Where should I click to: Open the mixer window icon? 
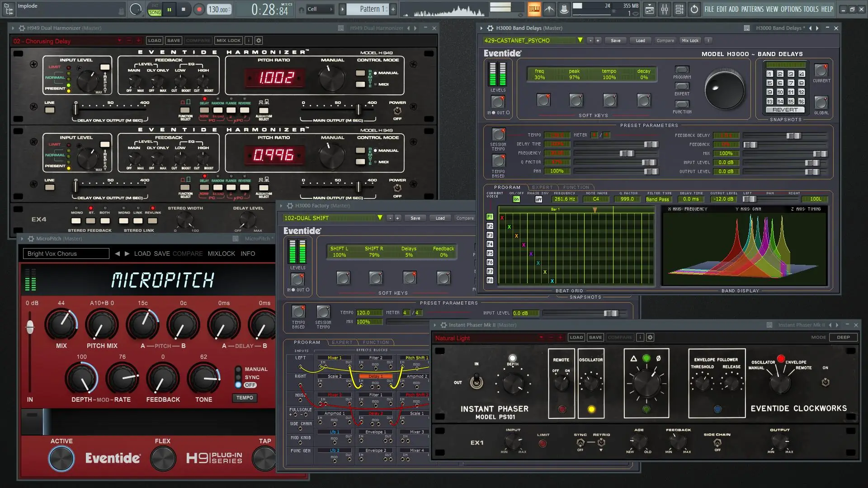664,9
